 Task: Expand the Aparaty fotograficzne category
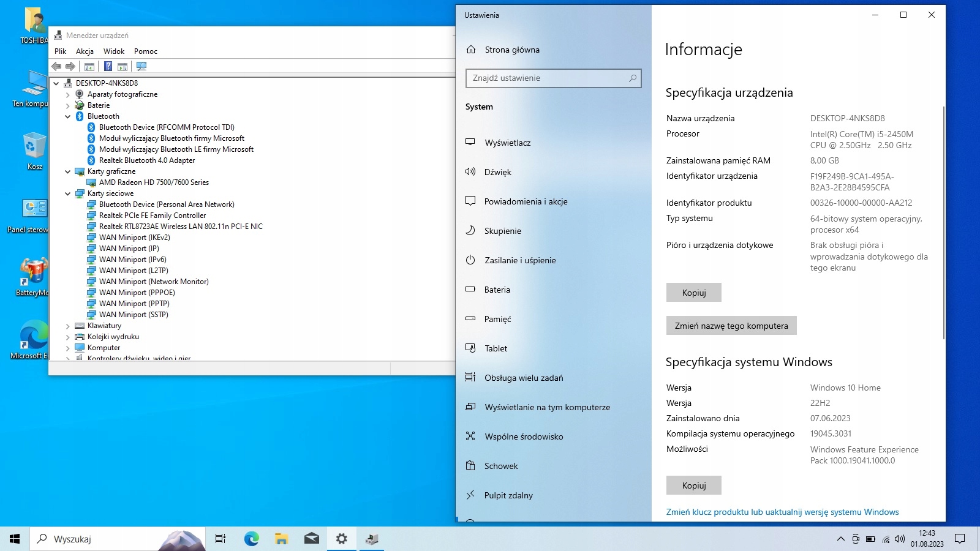point(68,95)
